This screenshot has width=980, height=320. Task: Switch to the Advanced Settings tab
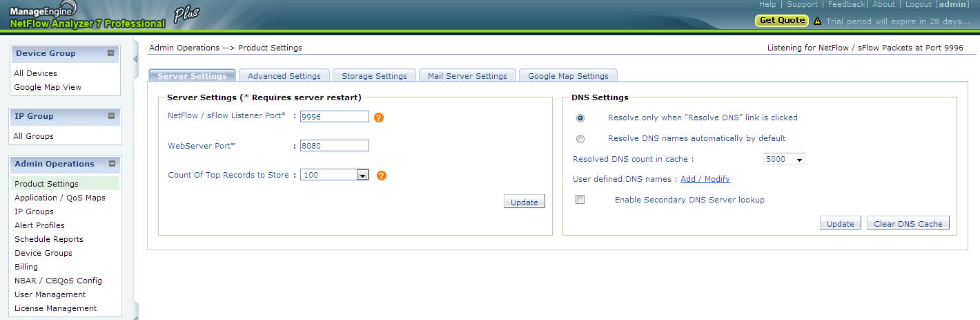tap(284, 76)
